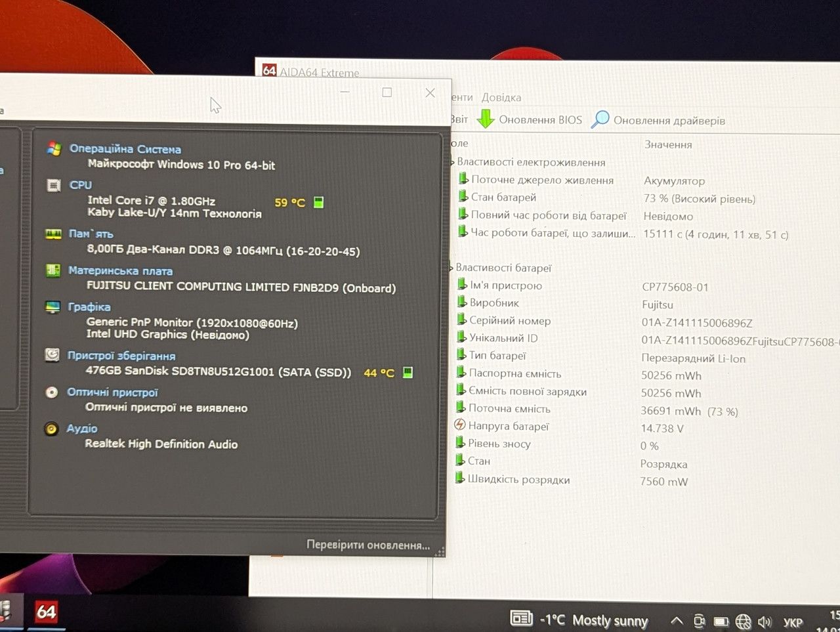The image size is (840, 632).
Task: Click the Generic PnP Monitor (1920x1080@60Hz) text
Action: click(x=192, y=322)
